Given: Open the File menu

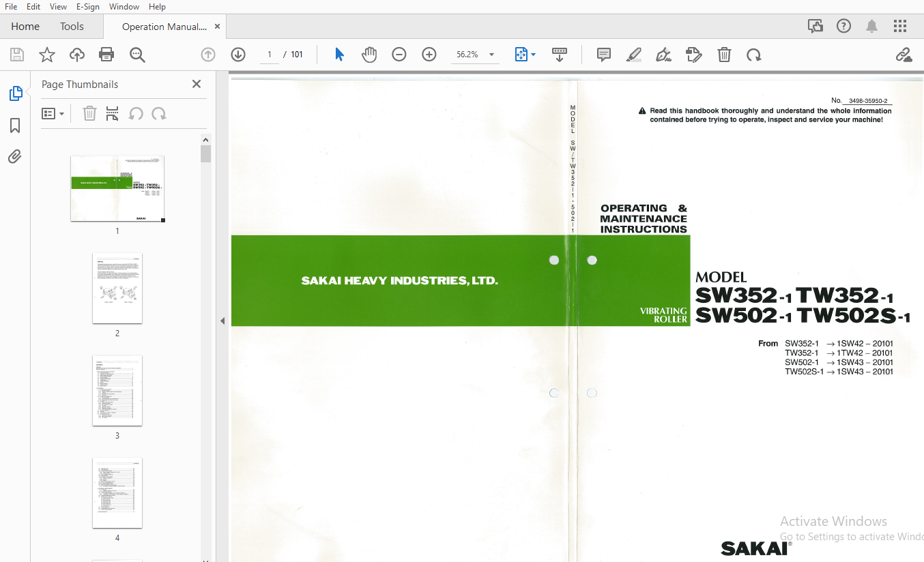Looking at the screenshot, I should [x=11, y=6].
